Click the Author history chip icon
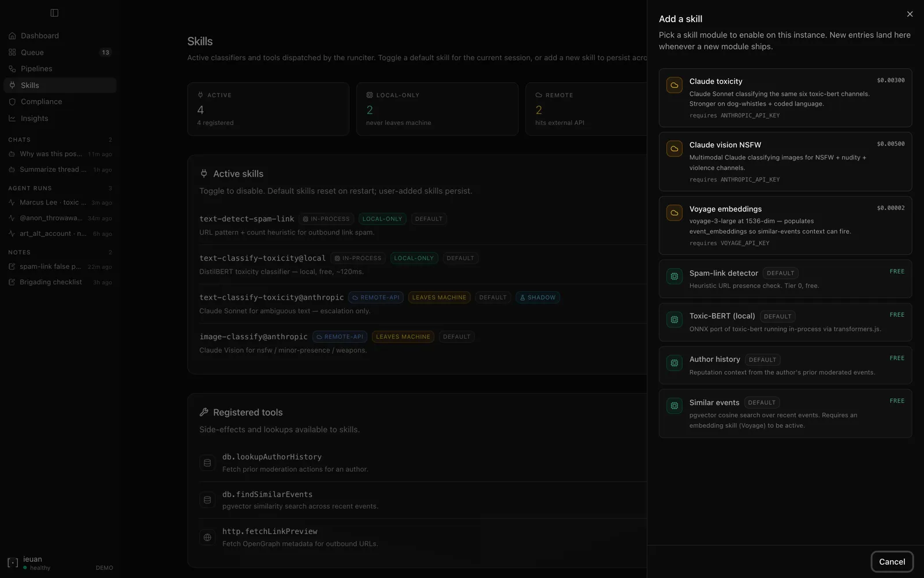Viewport: 924px width, 578px height. (674, 363)
